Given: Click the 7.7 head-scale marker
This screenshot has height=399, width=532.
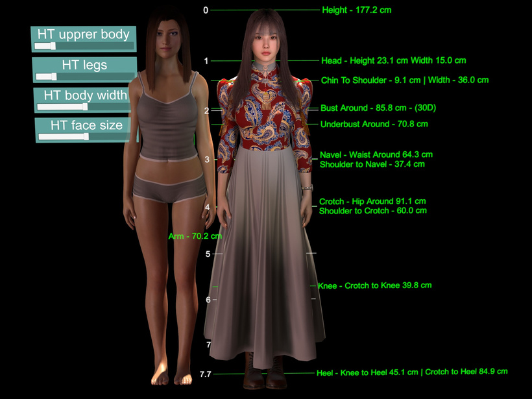Looking at the screenshot, I should click(206, 374).
